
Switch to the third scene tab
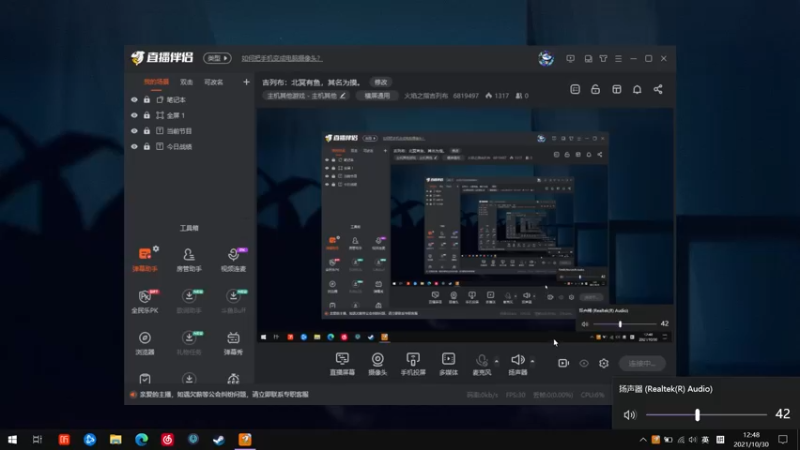(214, 82)
